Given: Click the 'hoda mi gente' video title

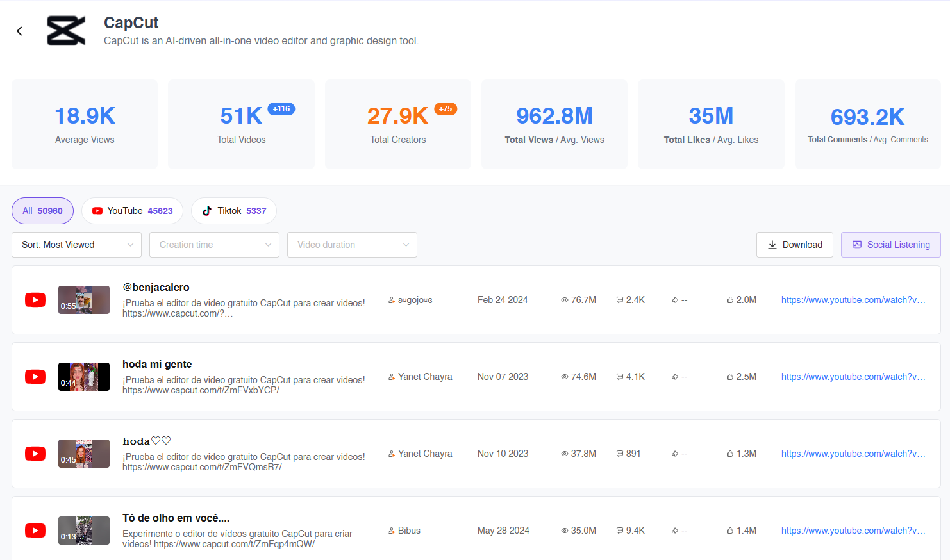Looking at the screenshot, I should 157,364.
